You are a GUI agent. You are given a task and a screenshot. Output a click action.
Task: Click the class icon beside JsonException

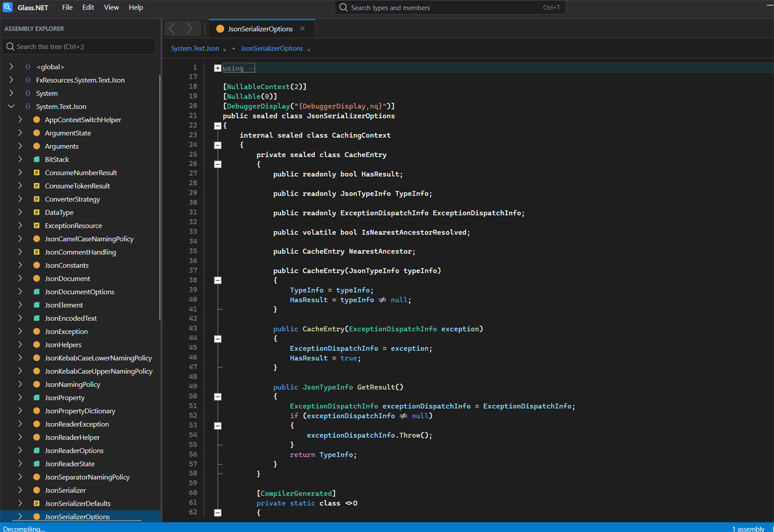37,331
